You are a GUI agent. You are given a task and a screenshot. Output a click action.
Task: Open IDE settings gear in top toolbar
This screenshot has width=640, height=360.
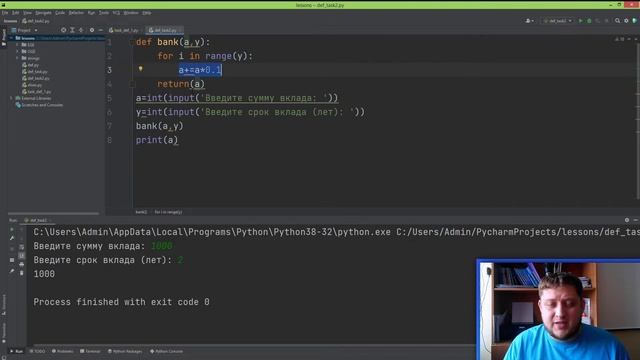click(x=626, y=21)
